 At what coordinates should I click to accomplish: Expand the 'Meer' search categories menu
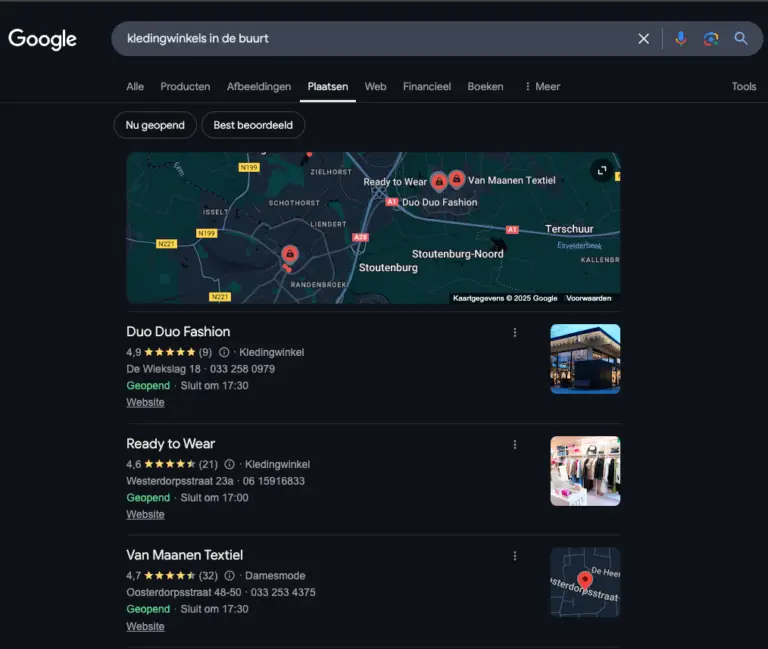[542, 87]
